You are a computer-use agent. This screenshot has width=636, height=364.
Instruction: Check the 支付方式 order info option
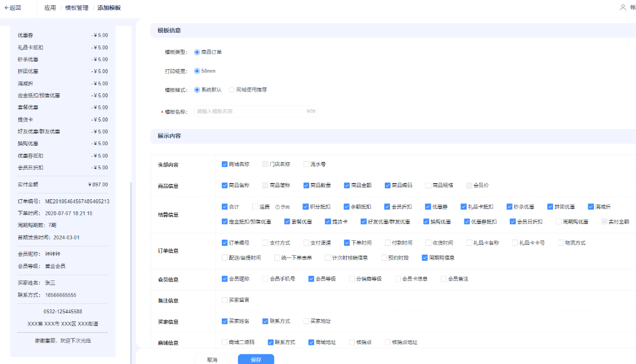coord(265,243)
